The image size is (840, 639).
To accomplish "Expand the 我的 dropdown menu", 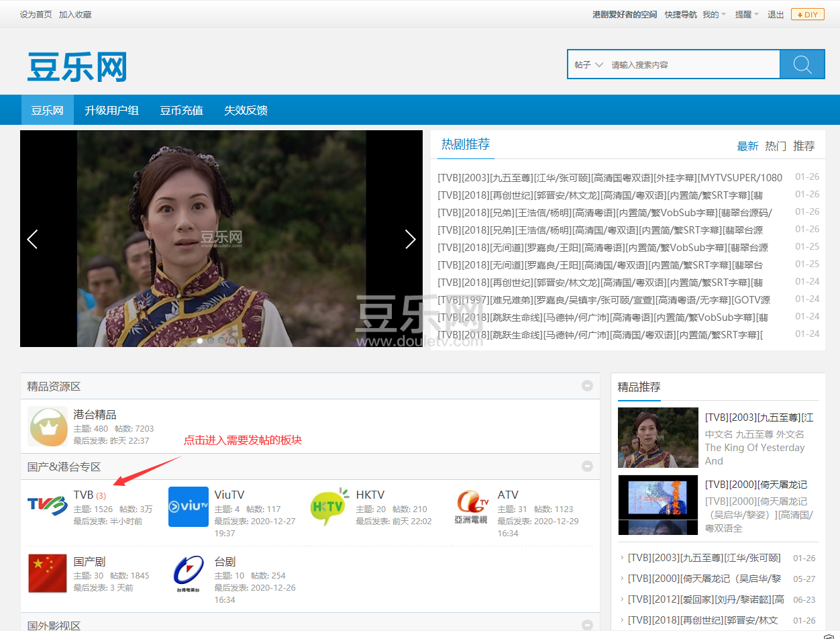I will pos(714,14).
